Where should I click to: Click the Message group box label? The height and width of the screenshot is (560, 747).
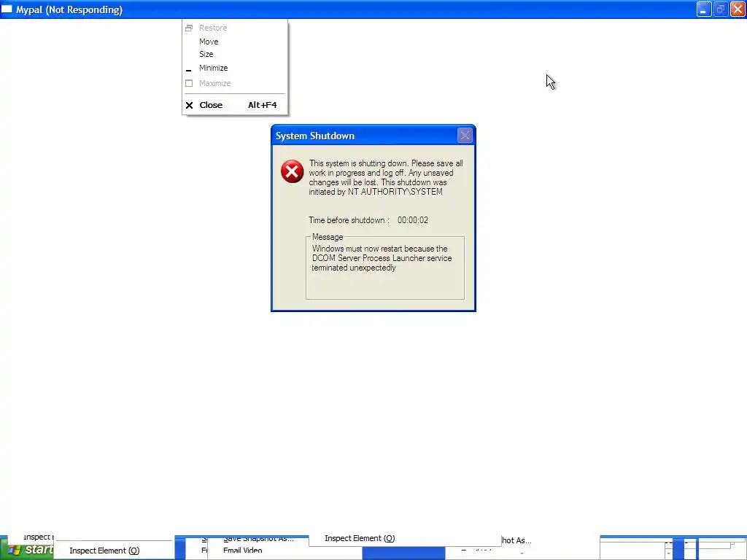coord(328,237)
